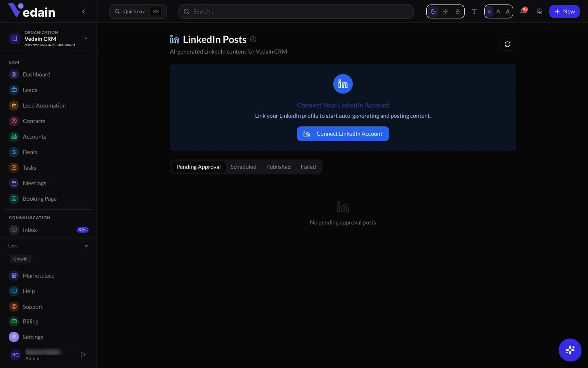Click the top Search field
Screen dimensions: 588x368
tap(296, 11)
